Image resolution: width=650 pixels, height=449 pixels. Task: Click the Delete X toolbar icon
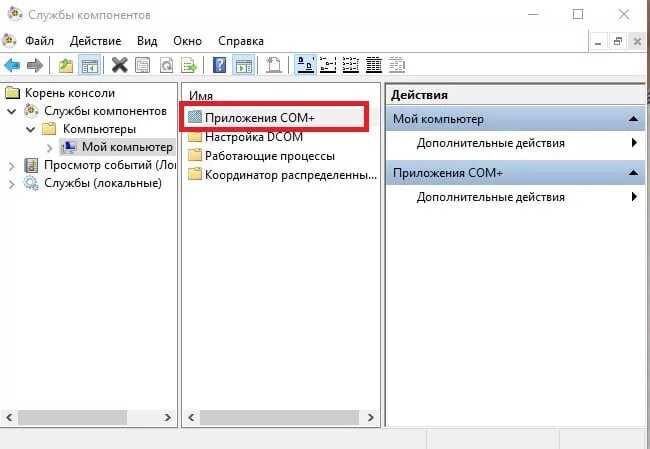click(x=119, y=65)
